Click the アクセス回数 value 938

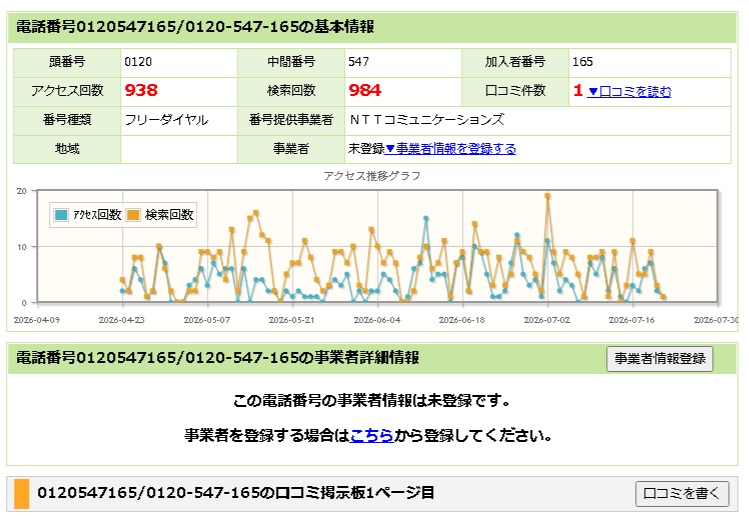[141, 90]
